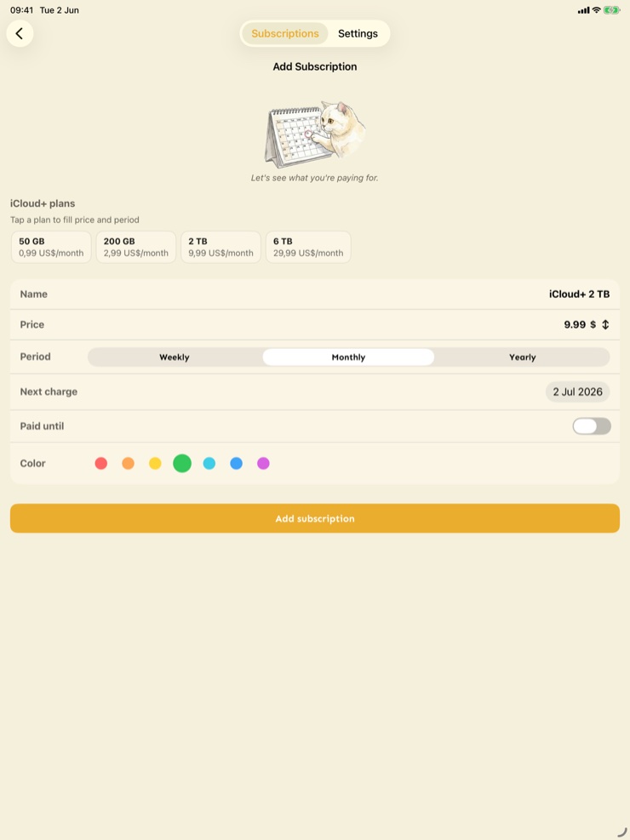Pick the blue color swatch
Image resolution: width=630 pixels, height=840 pixels.
tap(237, 463)
